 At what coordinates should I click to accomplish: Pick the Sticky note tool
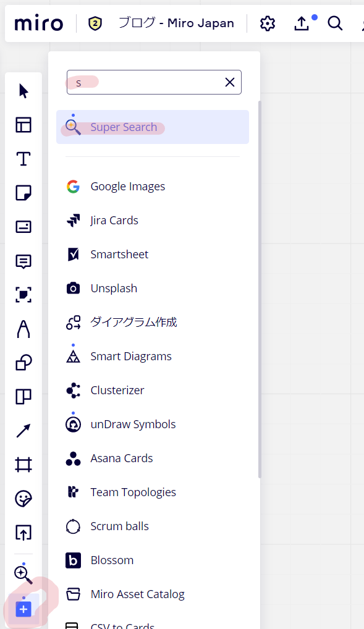tap(23, 193)
